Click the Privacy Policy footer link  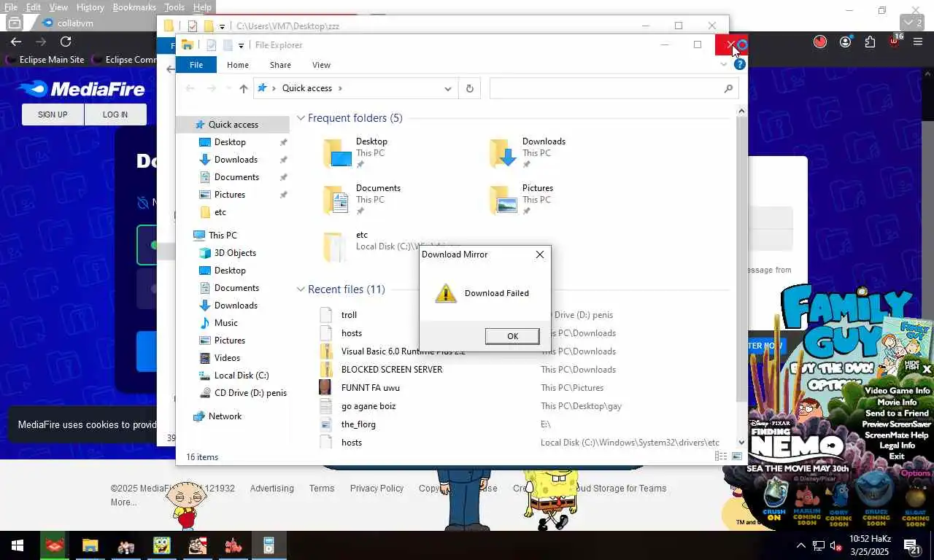[x=377, y=489]
